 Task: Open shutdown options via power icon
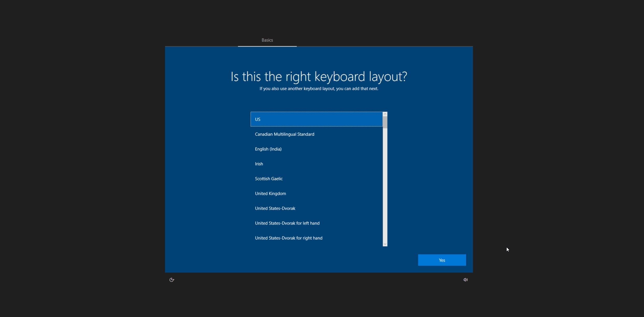click(171, 280)
